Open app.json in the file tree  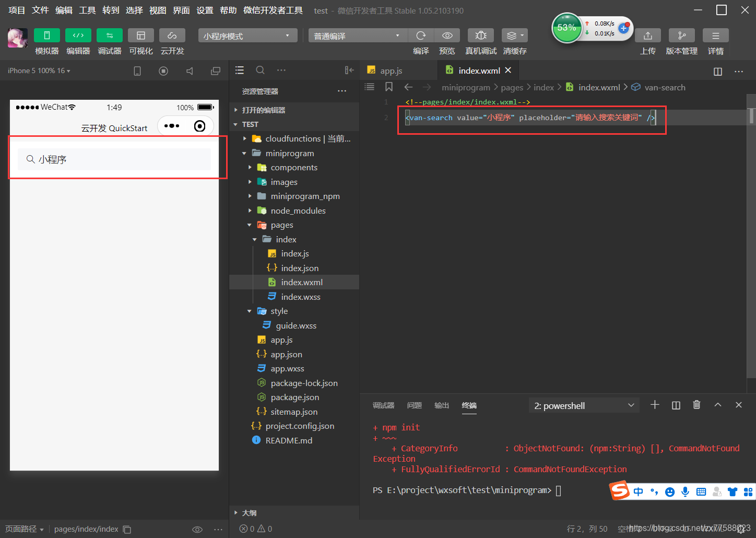(x=294, y=354)
